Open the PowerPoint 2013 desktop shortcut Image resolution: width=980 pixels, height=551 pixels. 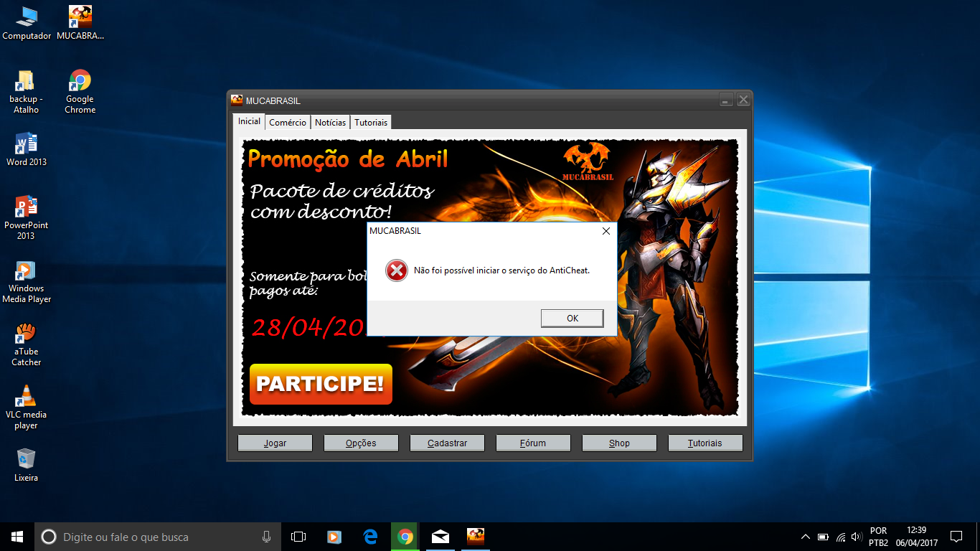(27, 217)
